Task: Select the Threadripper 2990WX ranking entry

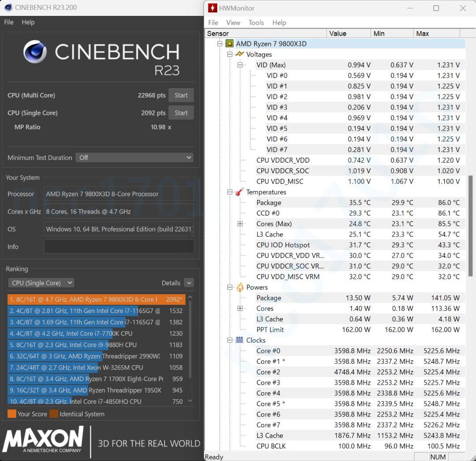Action: pos(96,356)
